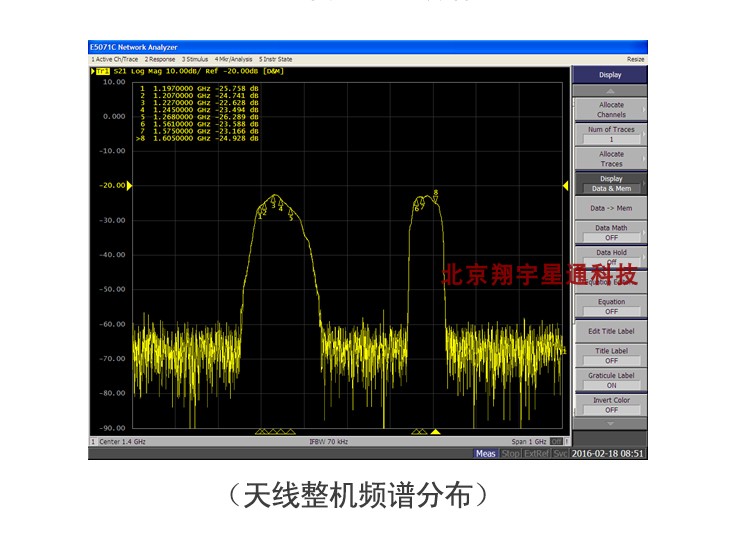Click the IFBW 70 kHz readout
Screen dimensions: 750x545
329,442
